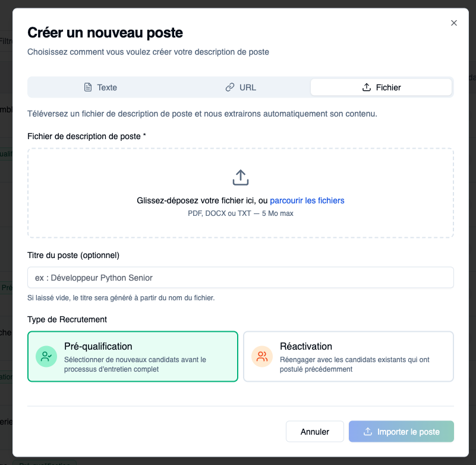
Task: Click upload icon in Importer le poste button
Action: tap(368, 432)
